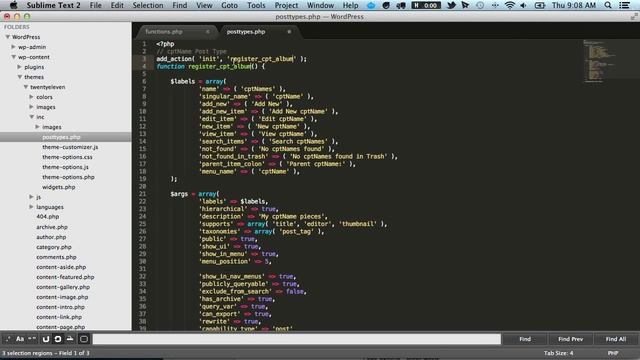640x360 pixels.
Task: Open category.php file
Action: click(x=54, y=247)
